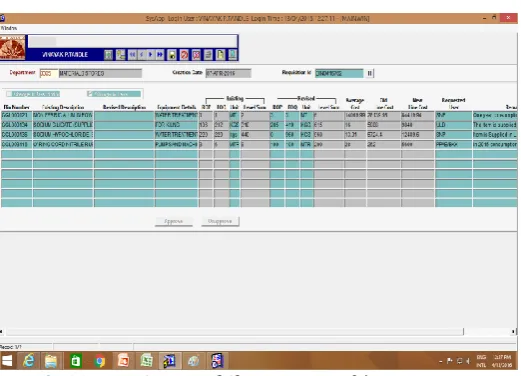Image resolution: width=521 pixels, height=376 pixels.
Task: Go to the first record using the double-left arrow
Action: (x=132, y=55)
